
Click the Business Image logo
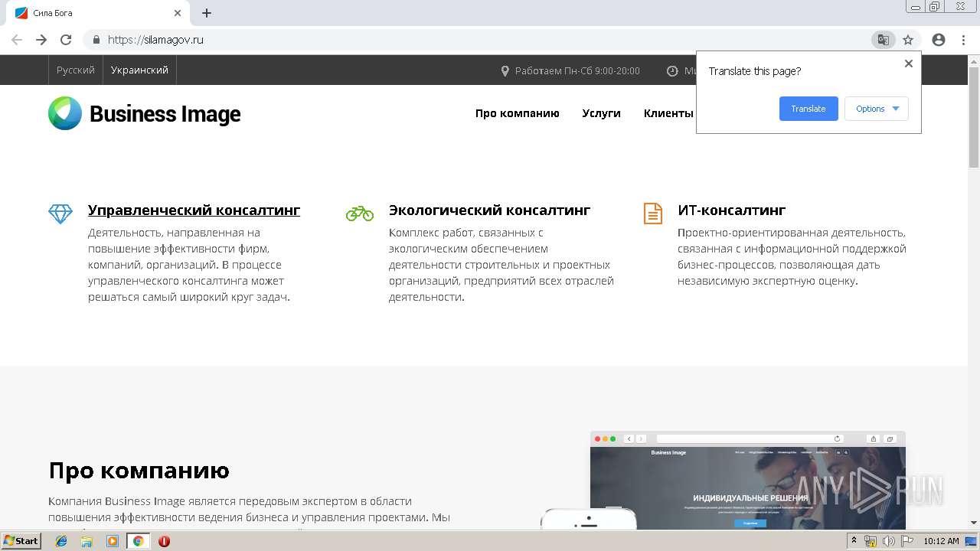click(144, 113)
